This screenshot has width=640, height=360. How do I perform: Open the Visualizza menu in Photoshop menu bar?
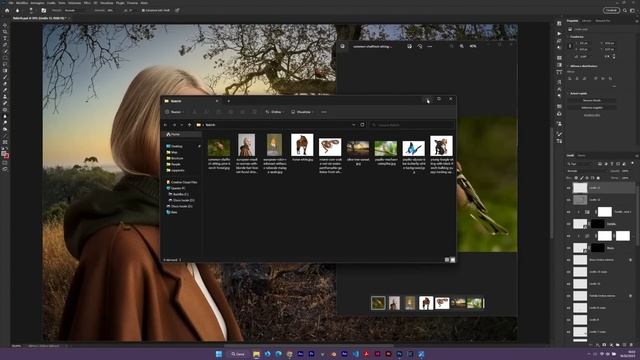[x=107, y=3]
